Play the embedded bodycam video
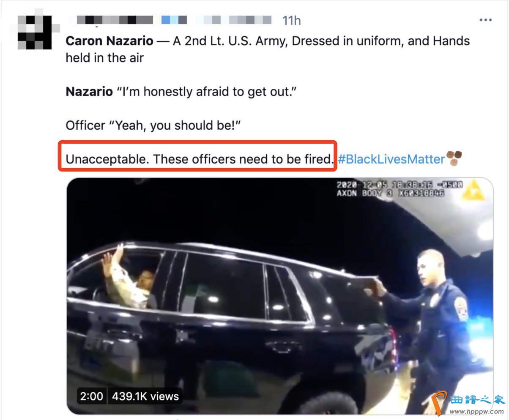 coord(280,296)
